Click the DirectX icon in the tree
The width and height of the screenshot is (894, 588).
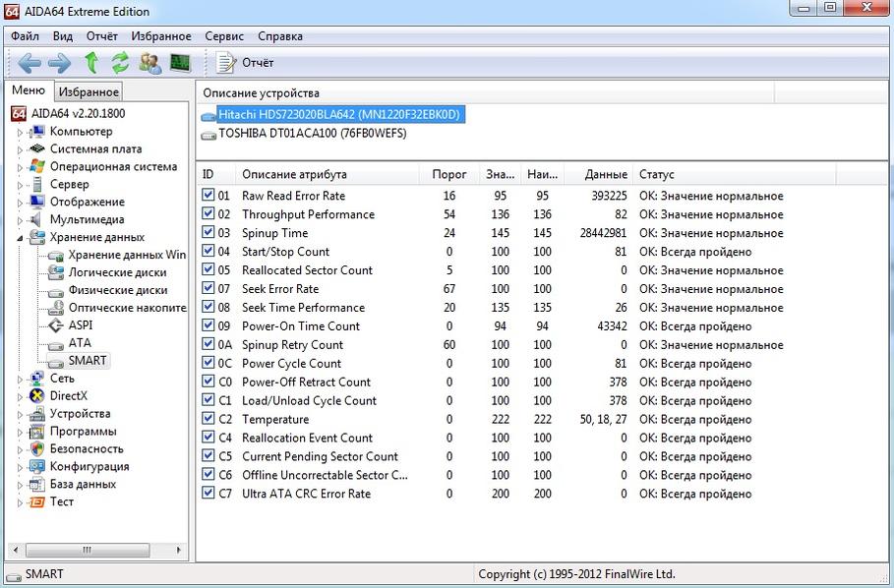(37, 396)
